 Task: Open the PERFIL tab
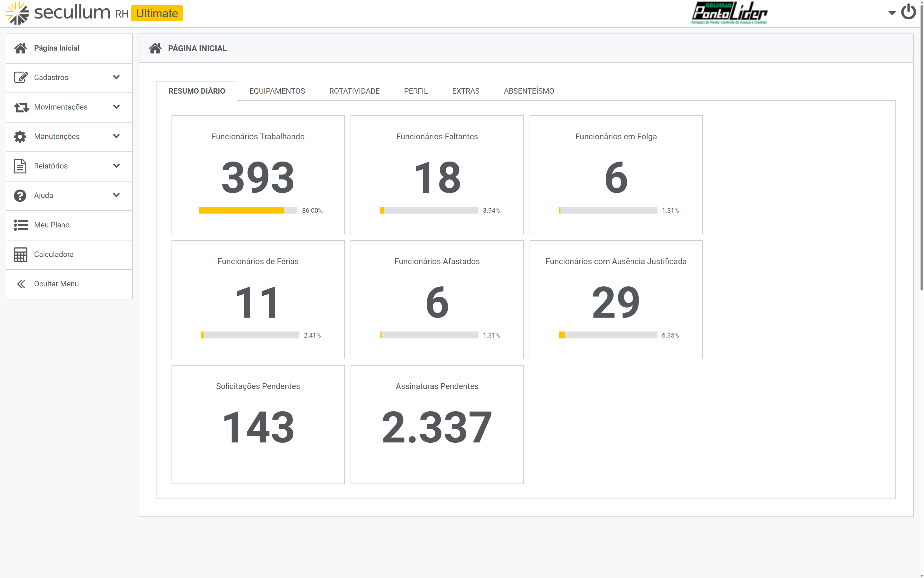[416, 91]
